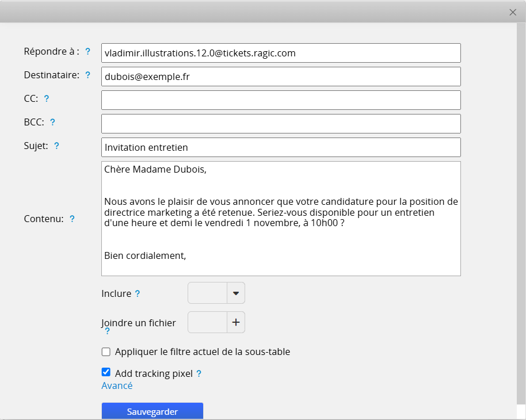Uncheck the Add tracking pixel checkbox
The width and height of the screenshot is (526, 420).
pyautogui.click(x=106, y=372)
